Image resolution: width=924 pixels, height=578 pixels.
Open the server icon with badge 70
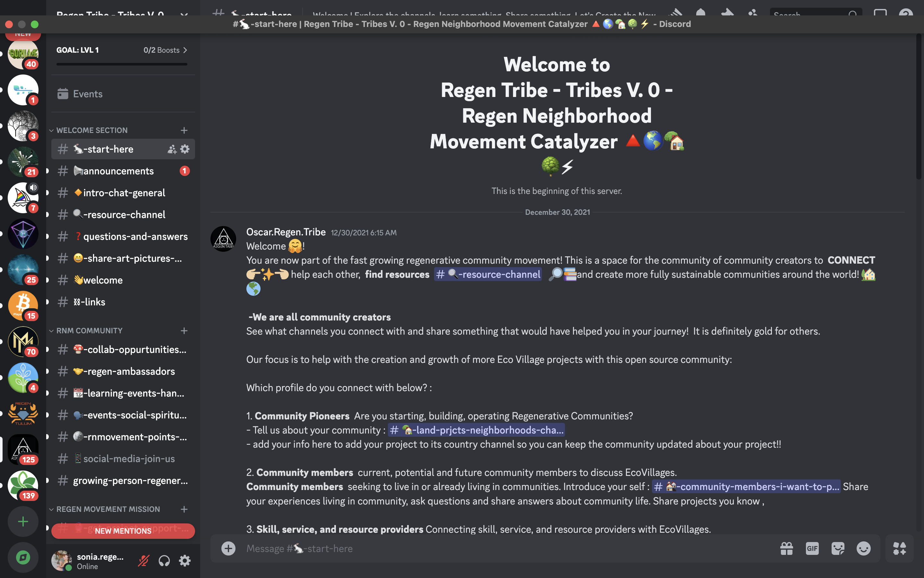point(23,342)
